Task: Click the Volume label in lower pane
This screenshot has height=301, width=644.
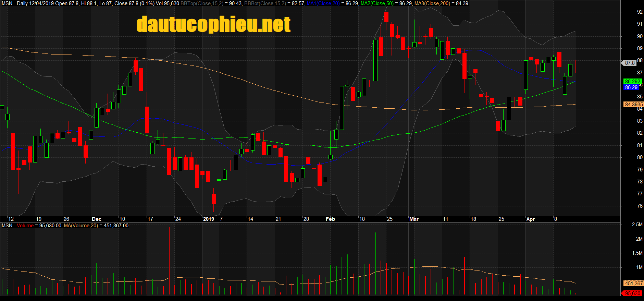Action: point(25,226)
